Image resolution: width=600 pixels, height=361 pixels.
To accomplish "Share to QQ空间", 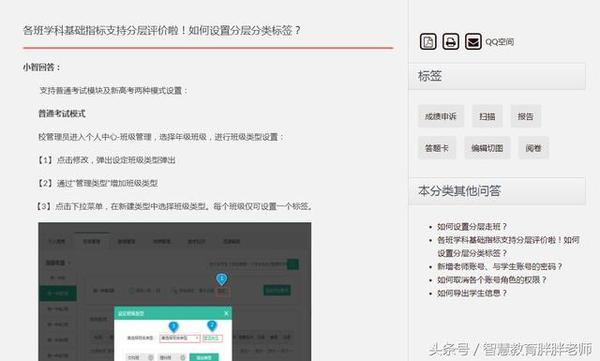I will click(x=499, y=42).
